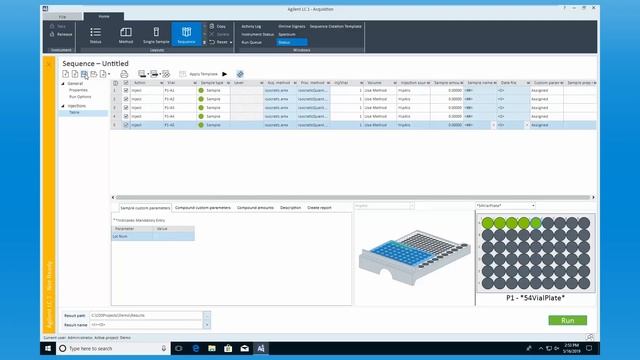Open the Compound amounts tab
This screenshot has height=360, width=640.
(x=256, y=208)
